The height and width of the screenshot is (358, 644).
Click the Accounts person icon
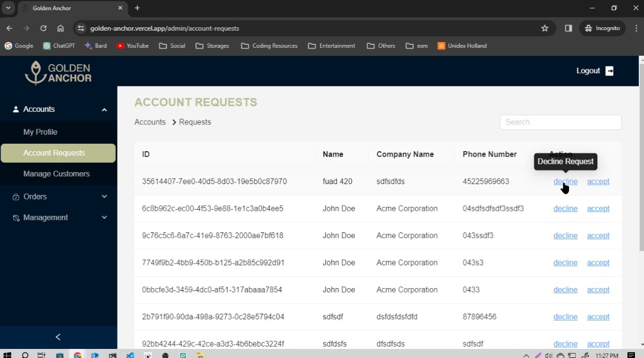click(15, 109)
